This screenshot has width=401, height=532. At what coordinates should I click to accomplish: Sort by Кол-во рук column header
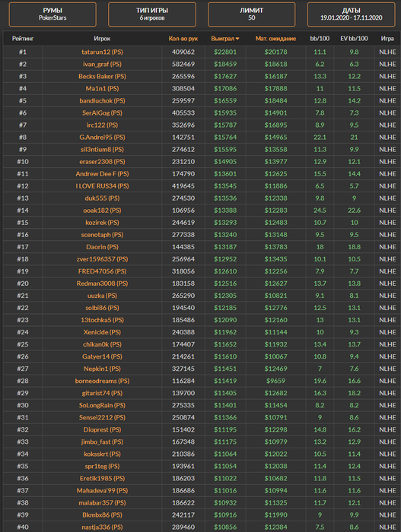pos(183,39)
